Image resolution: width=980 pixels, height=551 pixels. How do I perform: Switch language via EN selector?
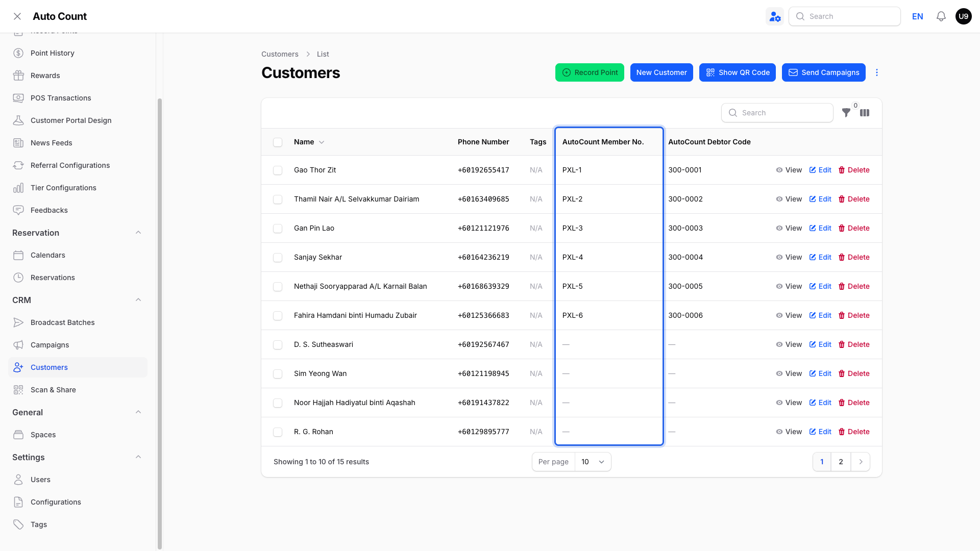[x=917, y=16]
